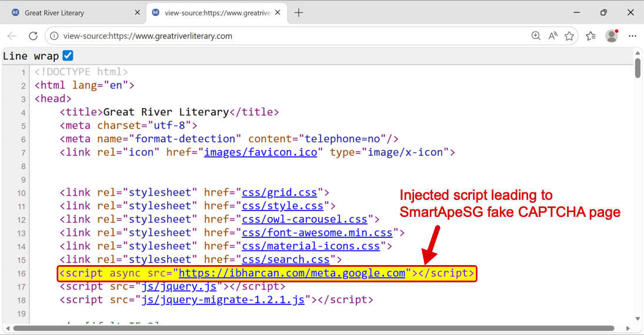Image resolution: width=644 pixels, height=335 pixels.
Task: Open the ibharcan.com injected script link
Action: pos(292,273)
